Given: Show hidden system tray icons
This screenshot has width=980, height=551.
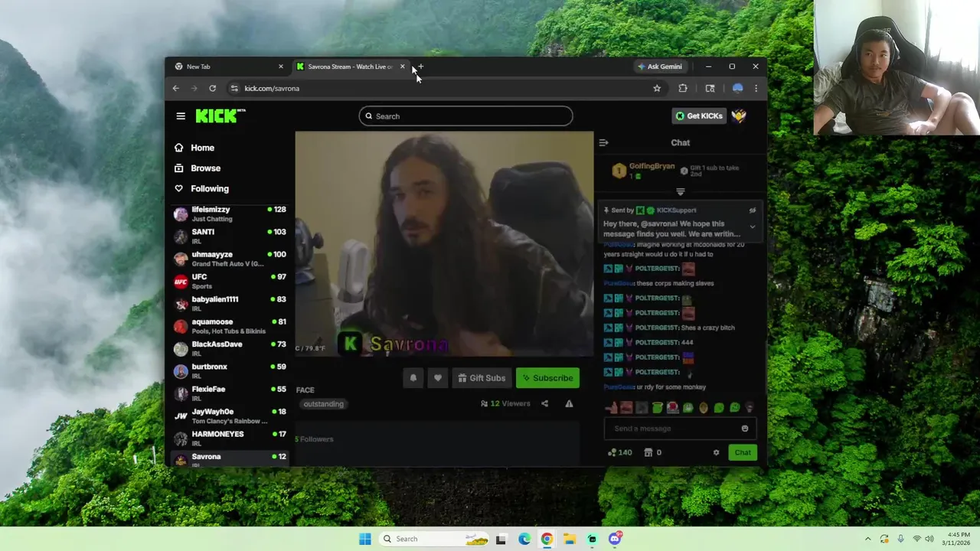Looking at the screenshot, I should click(x=867, y=539).
